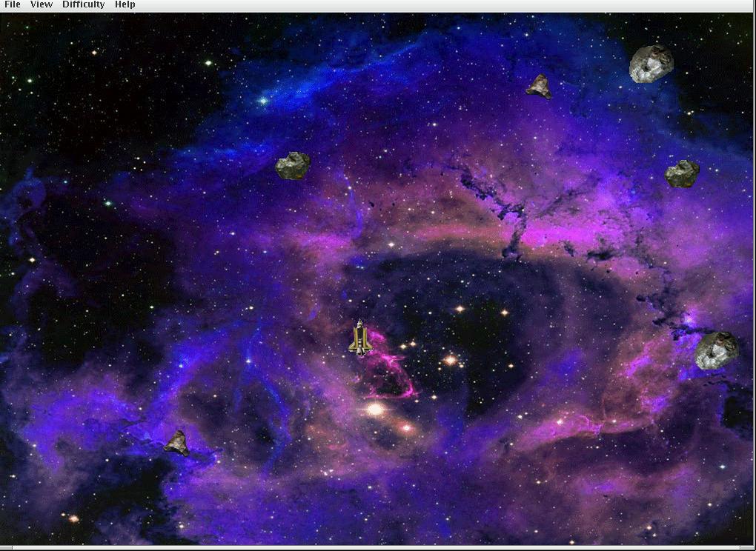Viewport: 756px width, 551px height.
Task: Click the largest bright white star below the shuttle
Action: click(376, 409)
